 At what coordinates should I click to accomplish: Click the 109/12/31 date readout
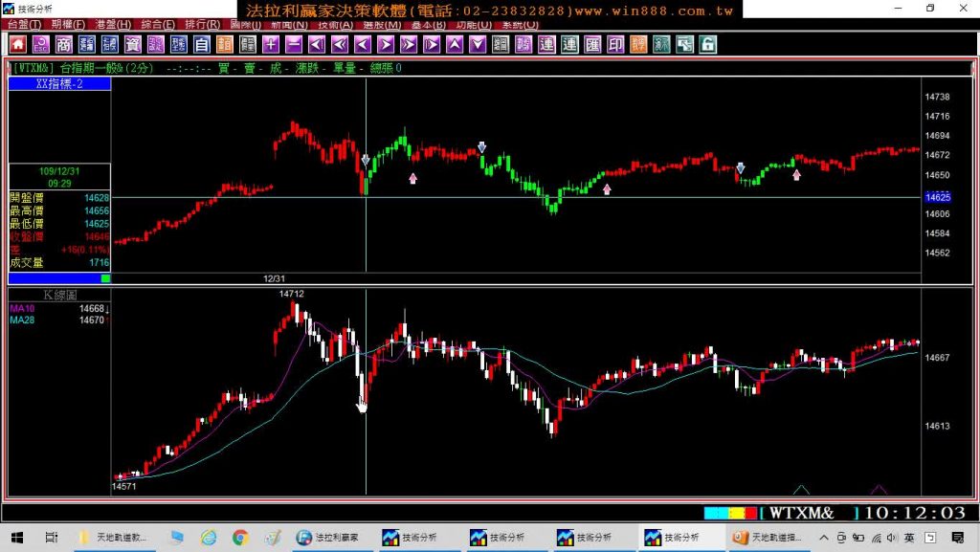59,171
